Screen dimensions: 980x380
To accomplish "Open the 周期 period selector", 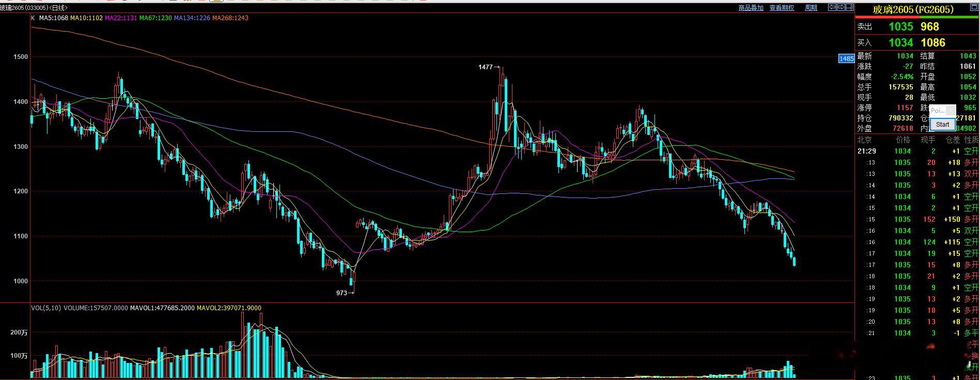I will 811,8.
